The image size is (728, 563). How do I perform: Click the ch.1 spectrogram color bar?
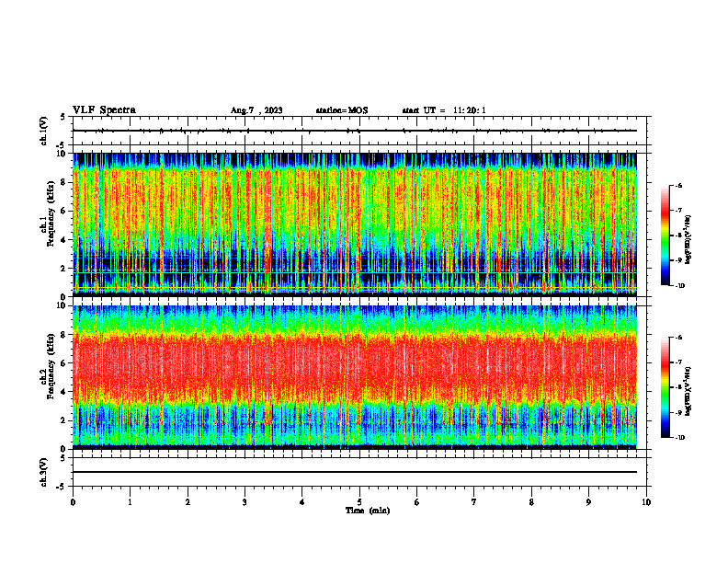(665, 236)
